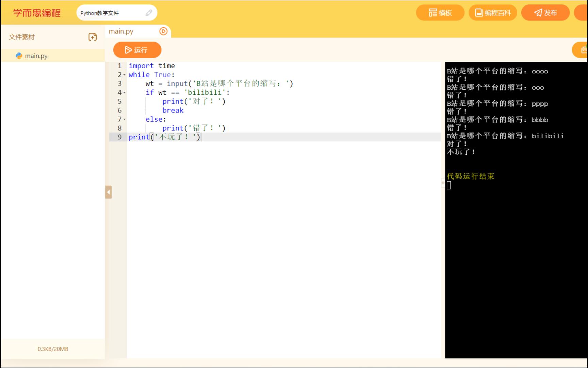Click the 发布 publish button

pyautogui.click(x=545, y=13)
